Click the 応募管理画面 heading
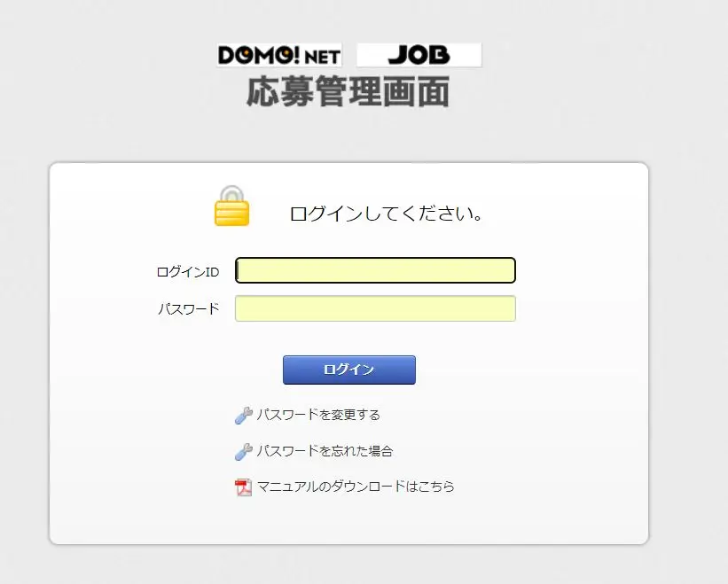Image resolution: width=728 pixels, height=584 pixels. click(348, 91)
